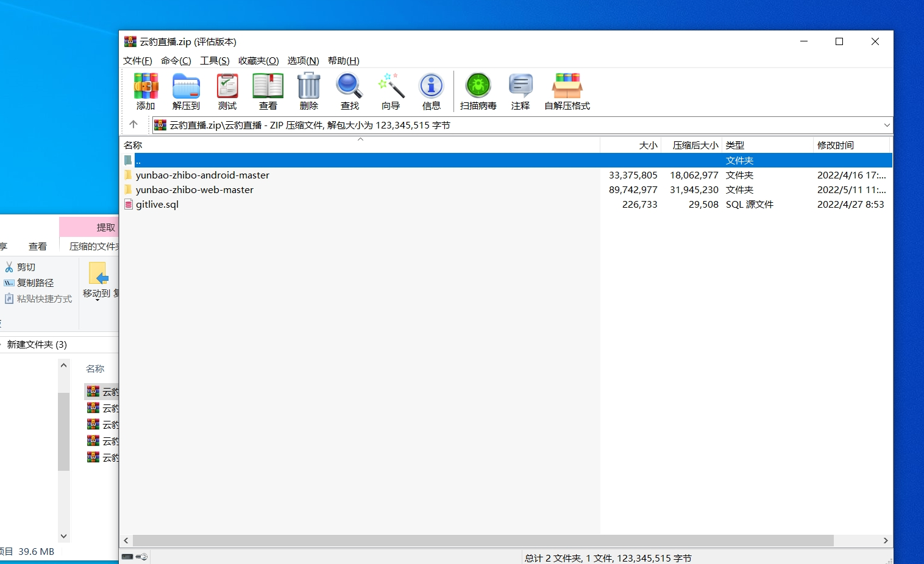Viewport: 924px width, 564px height.
Task: Click the Virus Scan (扫描病毒) icon
Action: (478, 86)
